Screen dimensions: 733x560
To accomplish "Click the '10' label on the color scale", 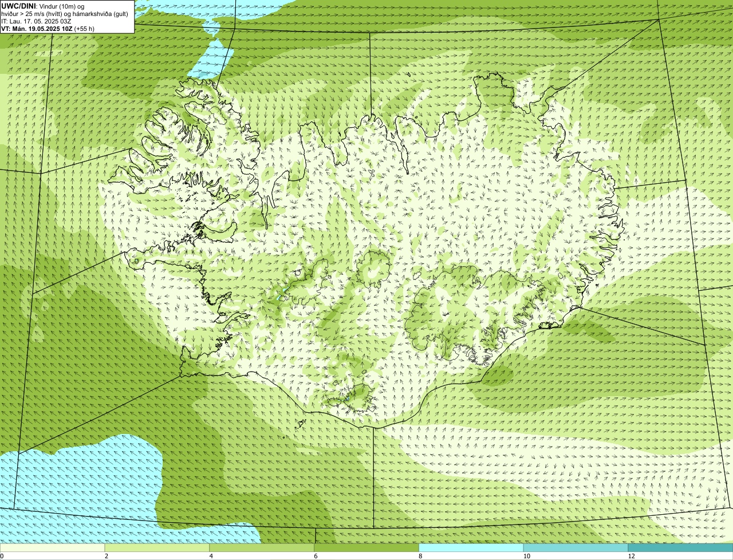I will (527, 556).
